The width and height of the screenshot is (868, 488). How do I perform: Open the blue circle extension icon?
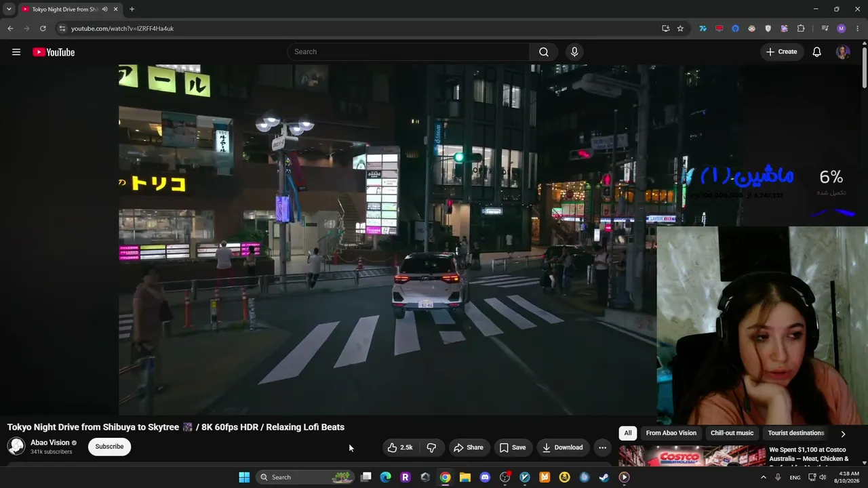point(735,28)
